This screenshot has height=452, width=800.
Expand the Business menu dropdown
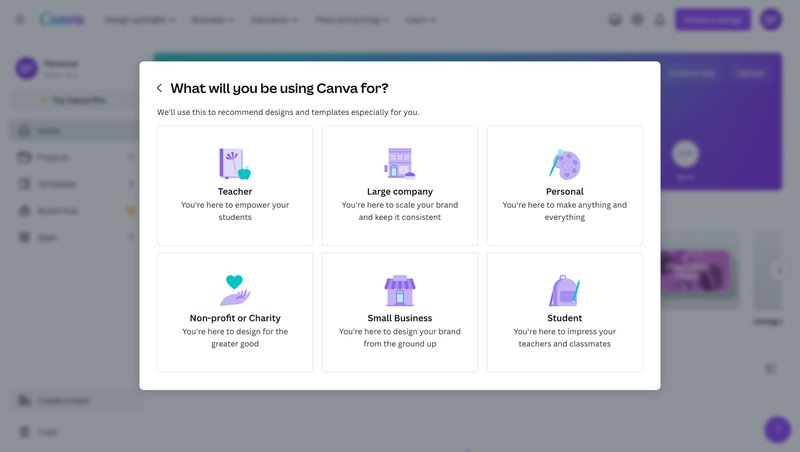pyautogui.click(x=213, y=19)
